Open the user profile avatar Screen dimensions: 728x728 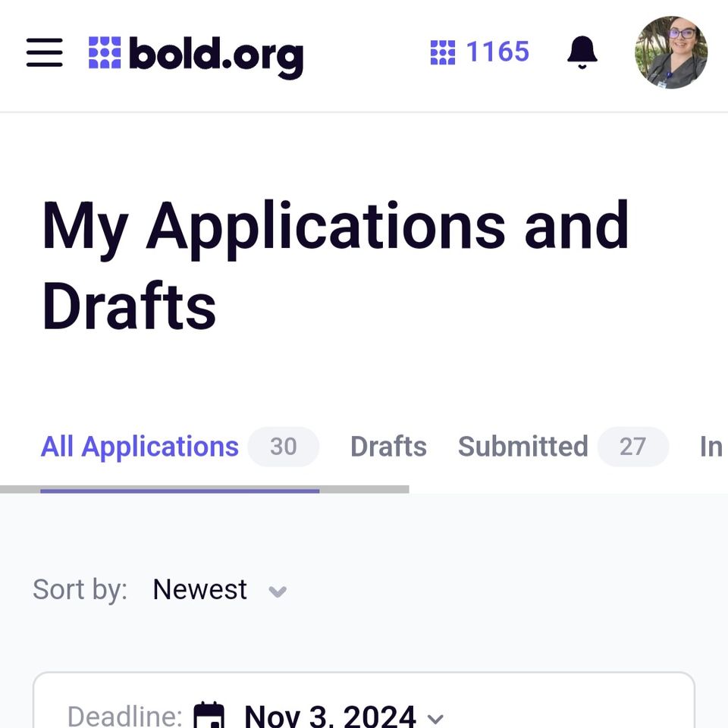coord(671,52)
